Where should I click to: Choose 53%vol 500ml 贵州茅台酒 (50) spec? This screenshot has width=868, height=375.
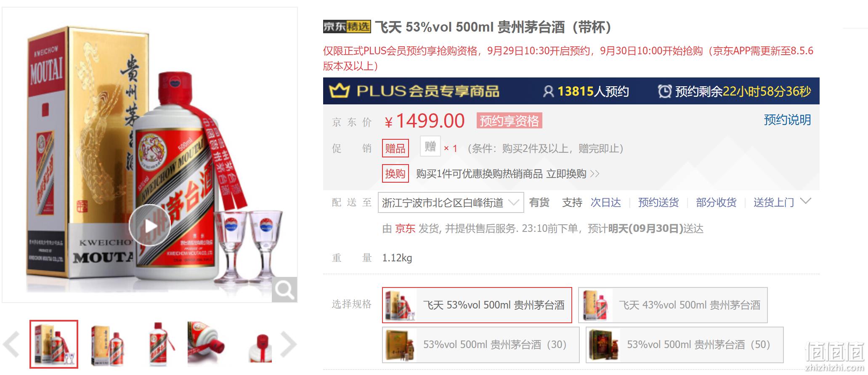click(x=685, y=345)
